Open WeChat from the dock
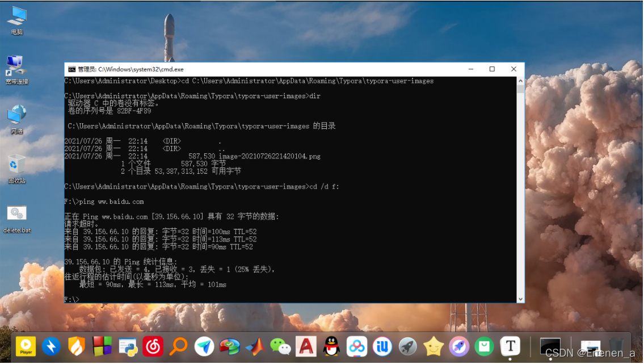This screenshot has width=644, height=364. point(280,346)
